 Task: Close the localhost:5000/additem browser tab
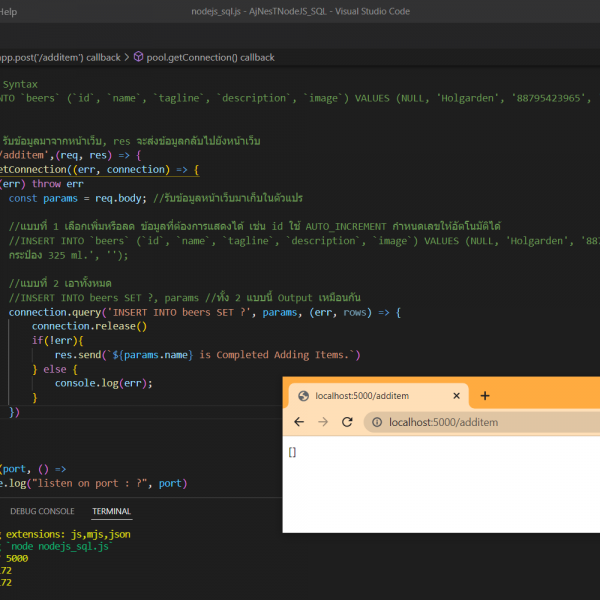coord(455,396)
